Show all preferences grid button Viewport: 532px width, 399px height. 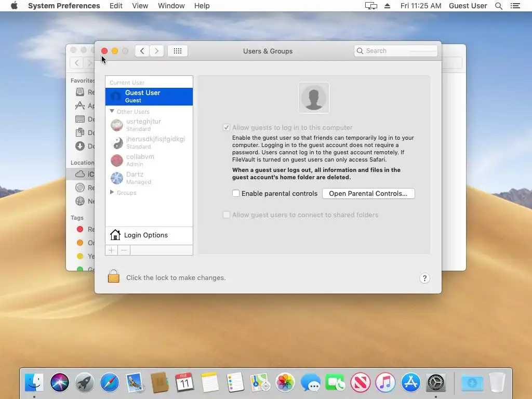point(178,51)
